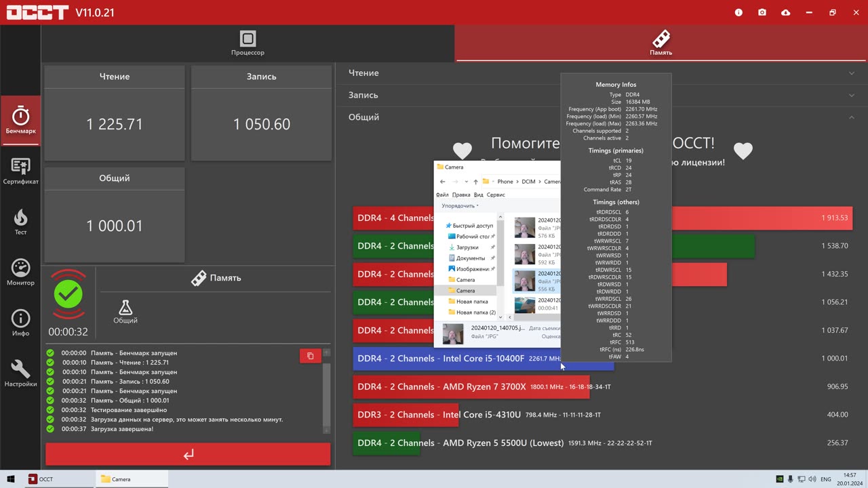The image size is (868, 488).
Task: Click selected photo thumbnail 556 КБ
Action: 524,281
